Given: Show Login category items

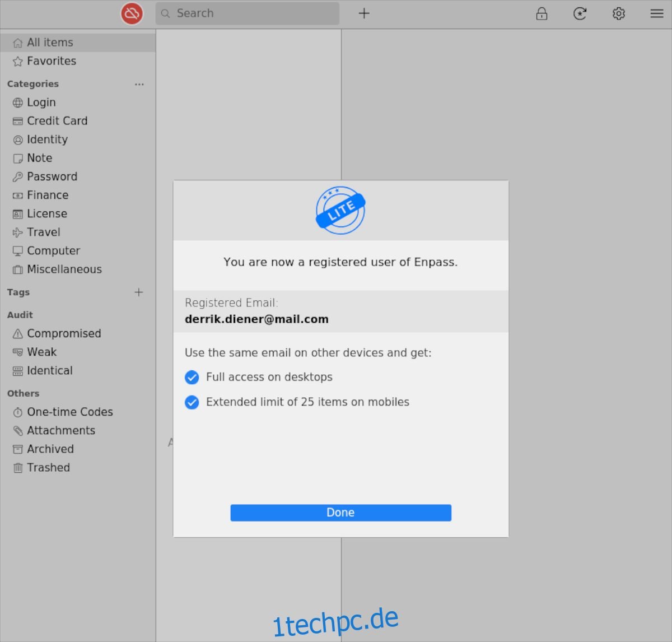Looking at the screenshot, I should [78, 103].
